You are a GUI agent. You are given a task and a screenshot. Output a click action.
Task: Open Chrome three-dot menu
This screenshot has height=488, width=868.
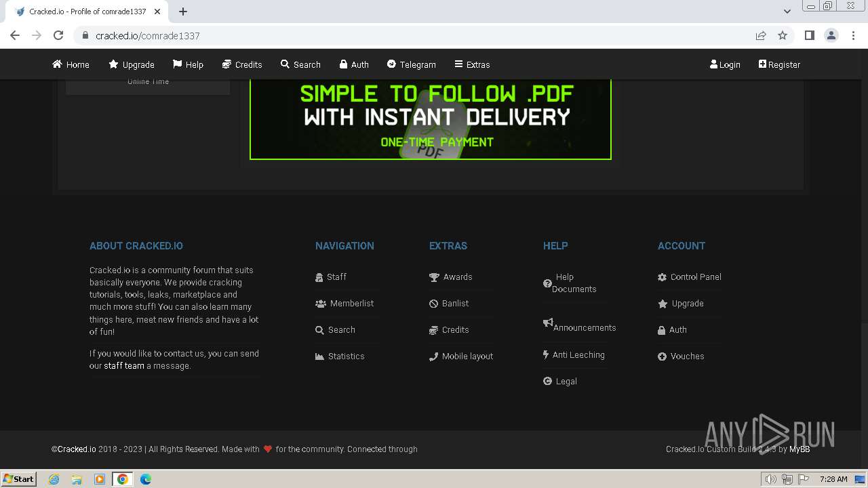click(x=853, y=35)
